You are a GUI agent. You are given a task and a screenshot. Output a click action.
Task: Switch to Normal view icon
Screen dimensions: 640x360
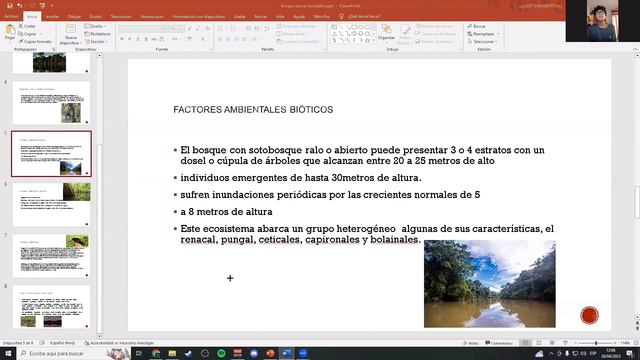click(x=526, y=343)
